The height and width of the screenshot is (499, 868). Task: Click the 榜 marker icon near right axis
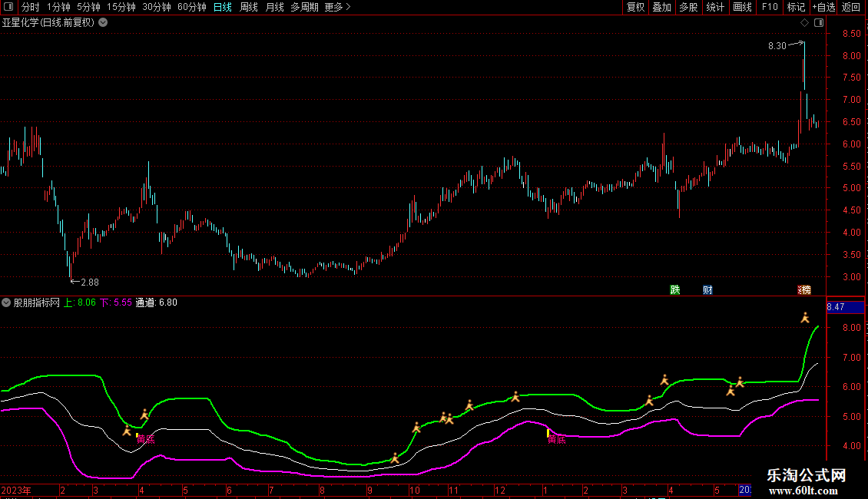click(x=804, y=289)
